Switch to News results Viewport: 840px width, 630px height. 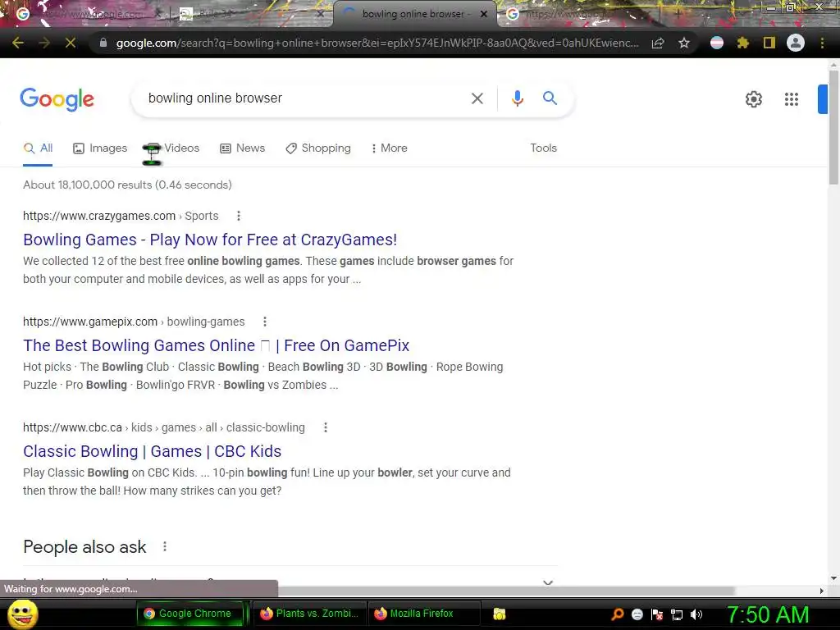pos(243,148)
